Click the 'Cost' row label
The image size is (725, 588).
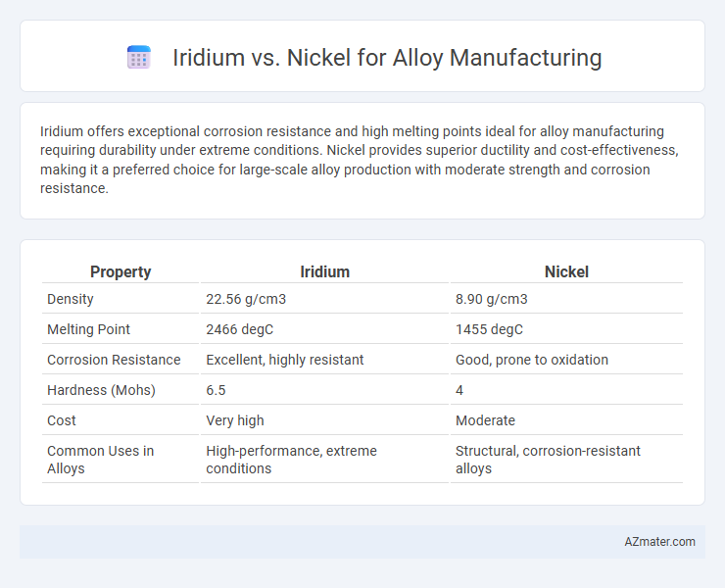62,420
